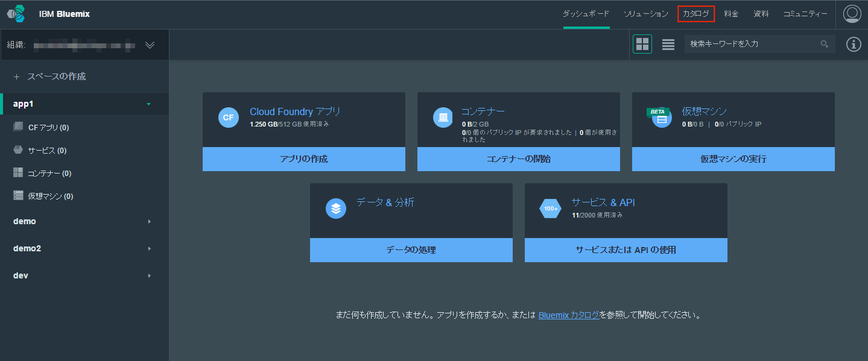The image size is (868, 361).
Task: Click the 組織 label
Action: (16, 45)
